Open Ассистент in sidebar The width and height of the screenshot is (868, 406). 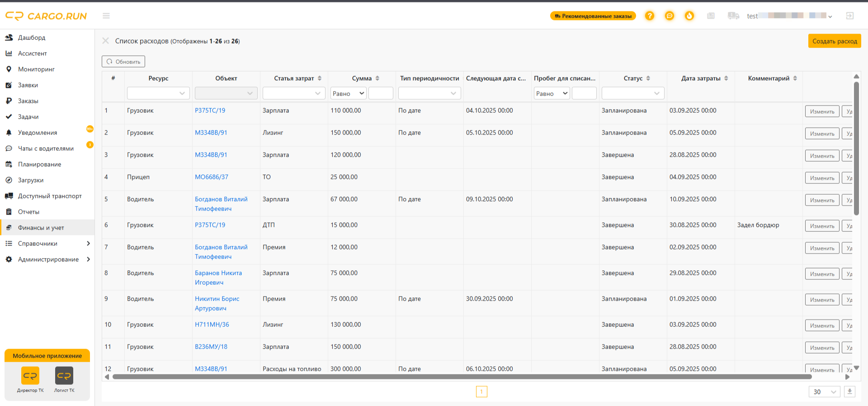point(47,53)
